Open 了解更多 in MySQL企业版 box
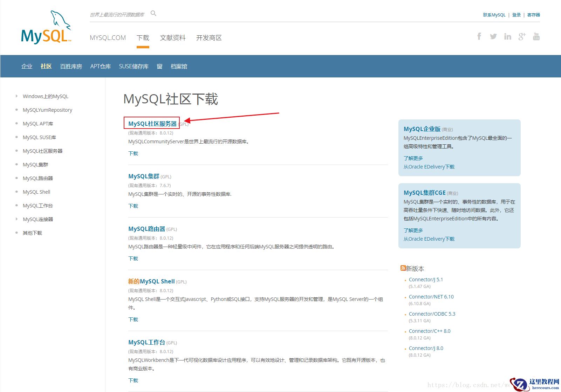The image size is (561, 392). point(413,158)
